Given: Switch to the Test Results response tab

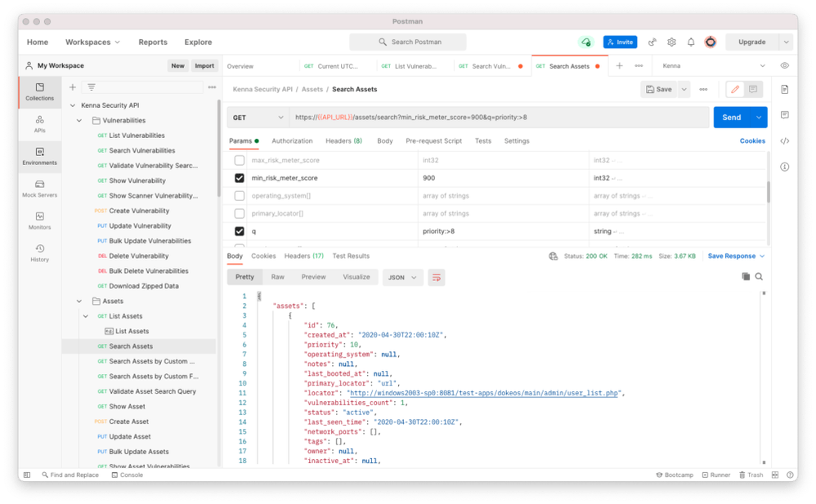Looking at the screenshot, I should click(351, 256).
